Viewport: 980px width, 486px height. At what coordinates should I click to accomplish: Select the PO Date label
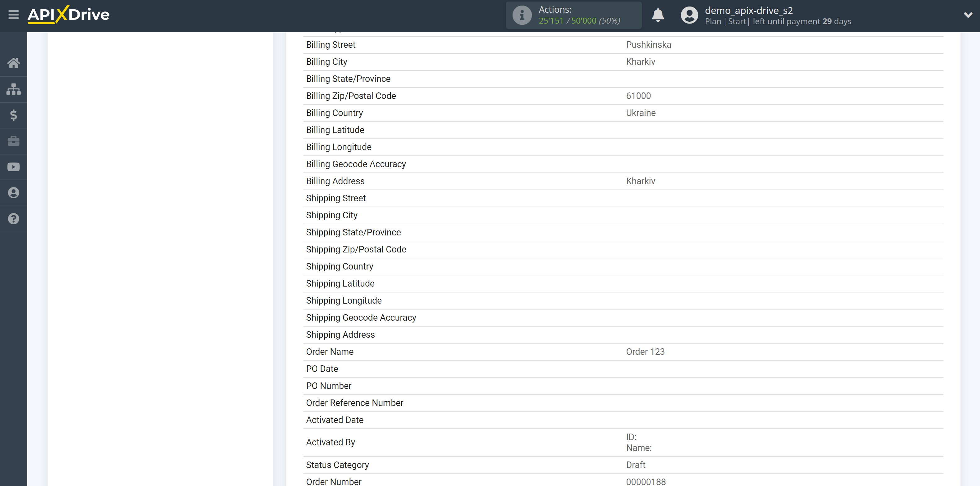(322, 369)
